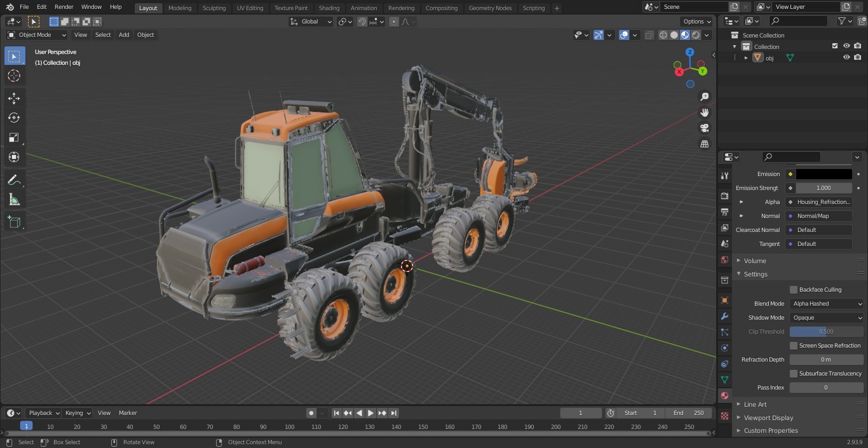Toggle snapping magnet button
This screenshot has width=868, height=448.
point(362,22)
